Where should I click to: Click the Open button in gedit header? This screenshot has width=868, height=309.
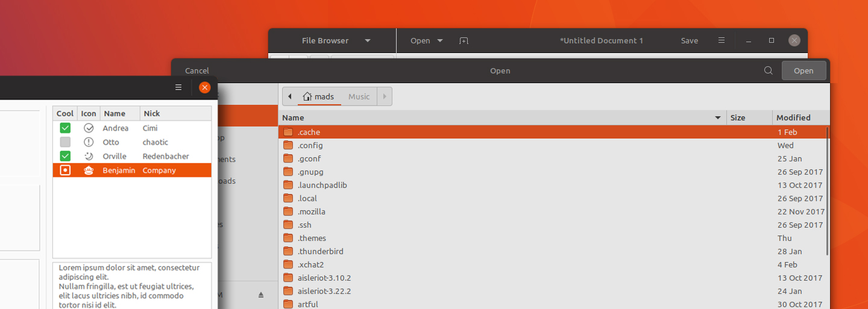[x=420, y=41]
